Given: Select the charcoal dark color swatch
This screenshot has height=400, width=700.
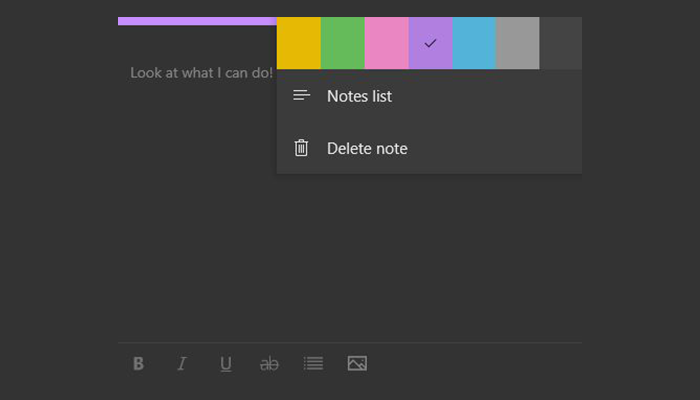Looking at the screenshot, I should coord(561,43).
